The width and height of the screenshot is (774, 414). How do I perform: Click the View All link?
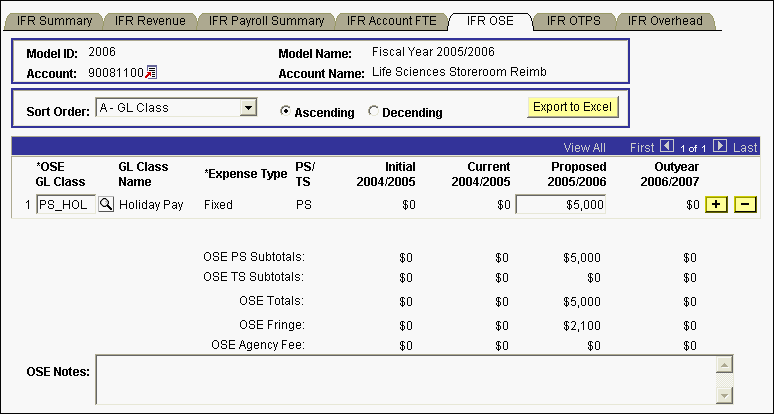(584, 147)
